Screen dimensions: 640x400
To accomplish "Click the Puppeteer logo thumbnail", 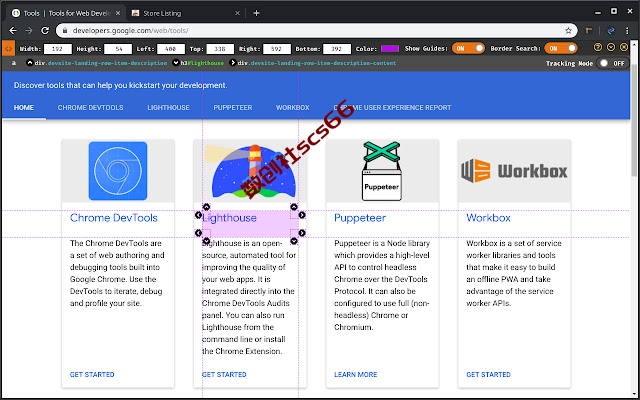I will click(382, 171).
